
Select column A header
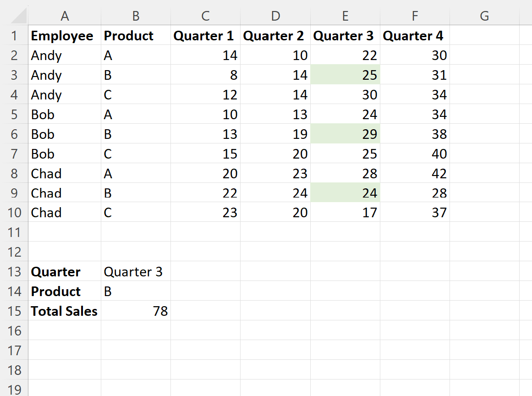[x=65, y=16]
